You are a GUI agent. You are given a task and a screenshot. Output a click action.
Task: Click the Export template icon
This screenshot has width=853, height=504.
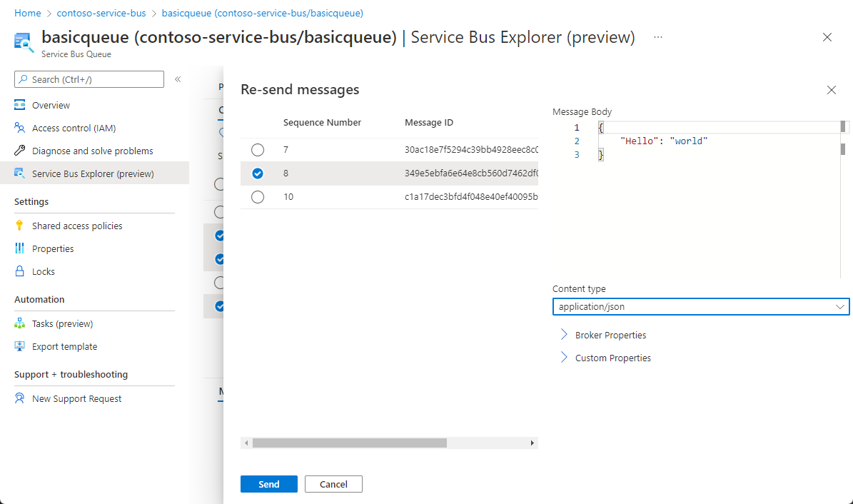pyautogui.click(x=20, y=346)
